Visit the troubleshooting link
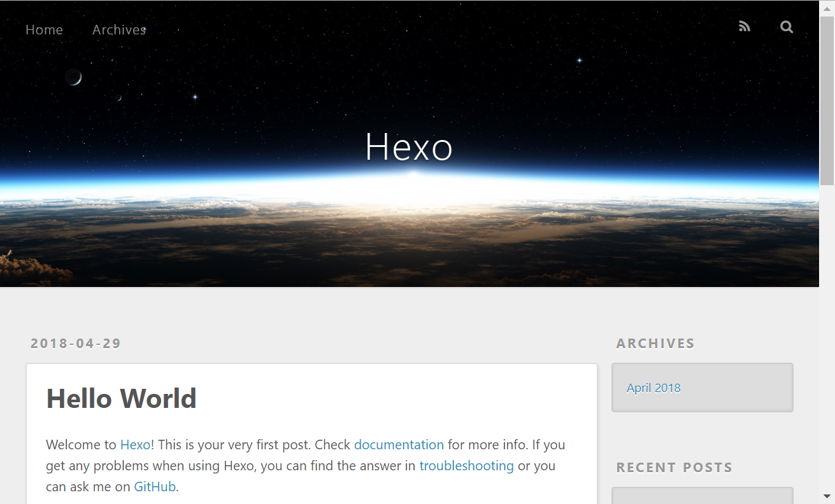 tap(466, 466)
